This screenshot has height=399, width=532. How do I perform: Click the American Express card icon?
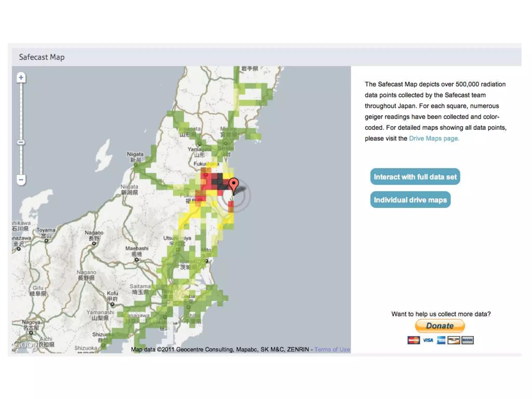pos(441,340)
